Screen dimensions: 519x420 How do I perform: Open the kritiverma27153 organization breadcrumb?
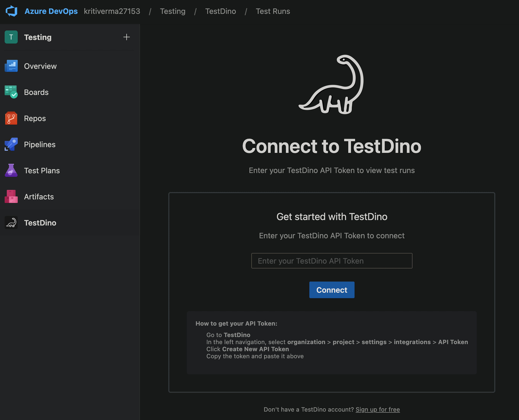click(x=112, y=11)
